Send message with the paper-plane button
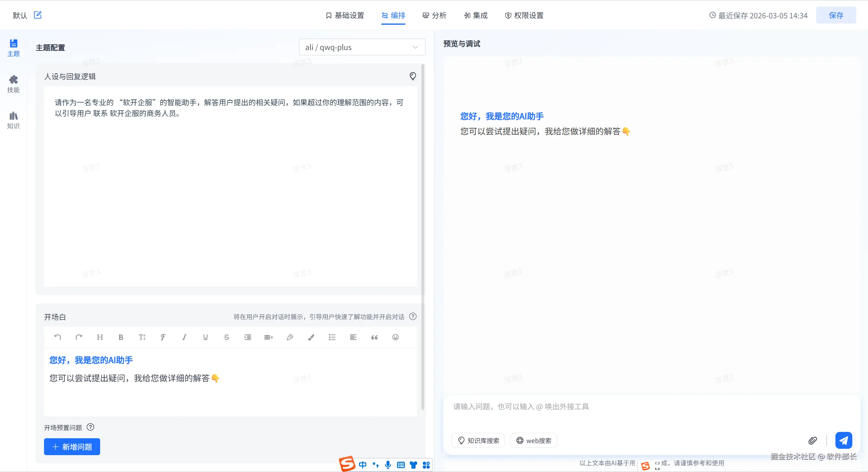Viewport: 868px width, 472px height. point(843,440)
